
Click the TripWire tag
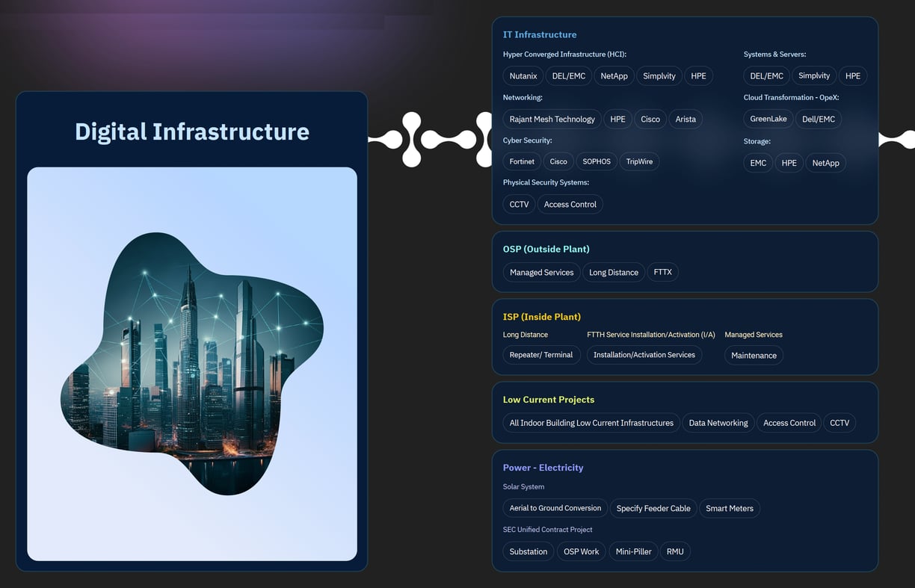tap(639, 161)
